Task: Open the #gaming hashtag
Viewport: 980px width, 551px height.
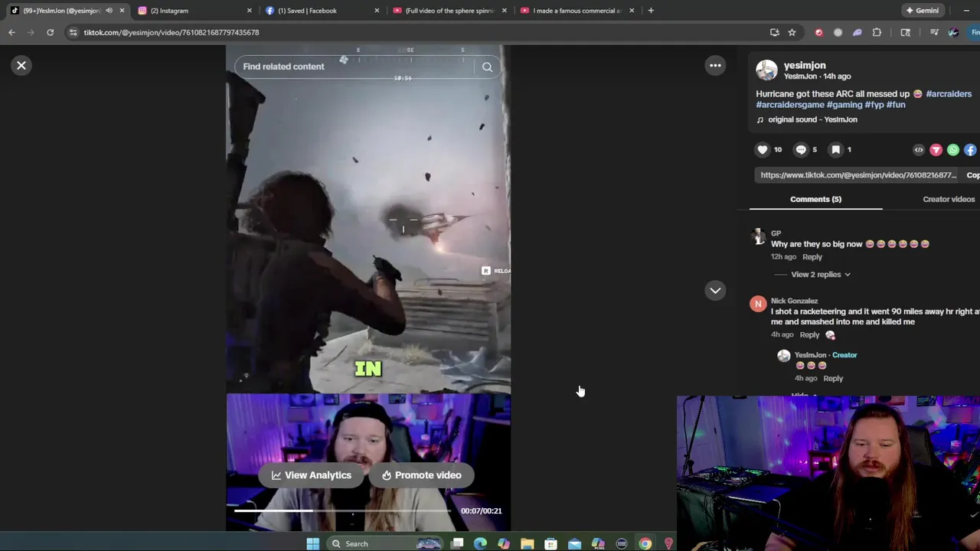Action: [x=844, y=104]
